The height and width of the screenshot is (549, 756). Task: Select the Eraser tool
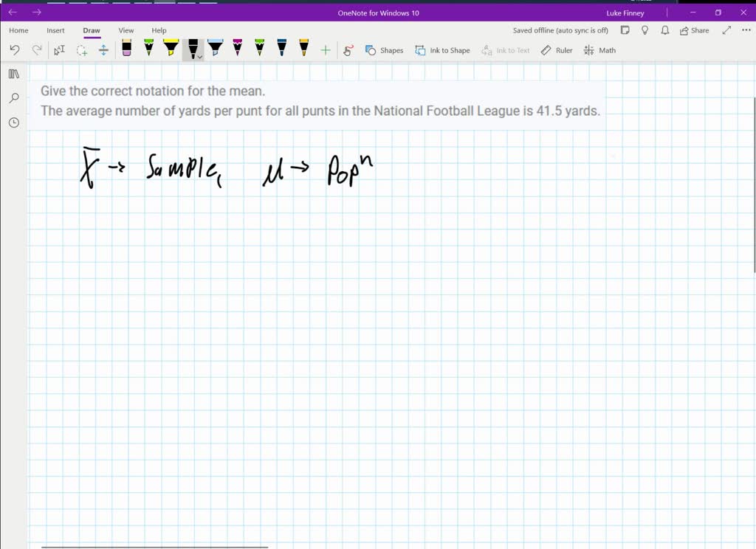pyautogui.click(x=126, y=49)
